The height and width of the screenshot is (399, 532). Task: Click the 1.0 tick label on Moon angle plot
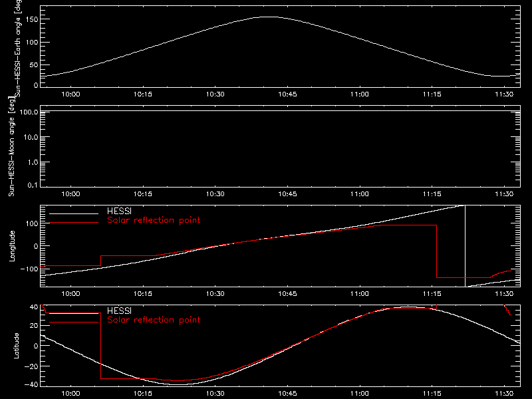tap(33, 162)
